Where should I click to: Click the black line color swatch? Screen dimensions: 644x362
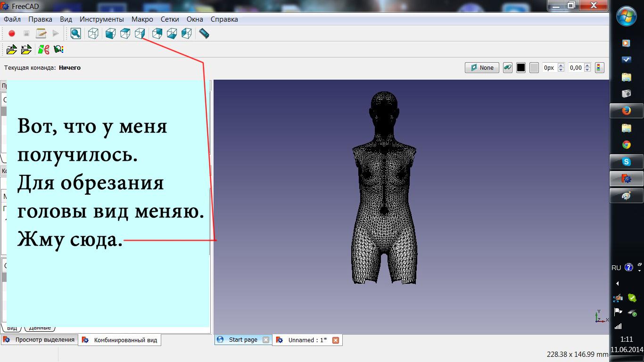(520, 68)
